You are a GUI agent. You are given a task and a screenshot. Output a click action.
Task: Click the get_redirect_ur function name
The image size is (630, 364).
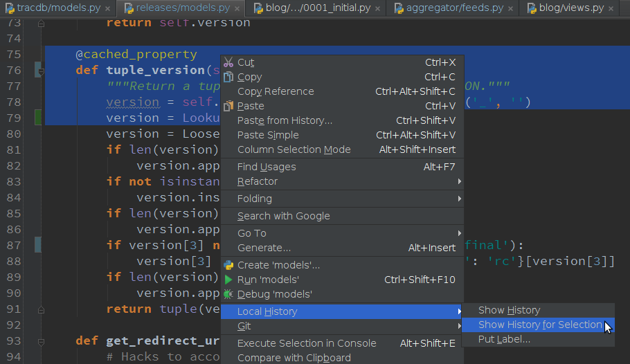click(163, 340)
